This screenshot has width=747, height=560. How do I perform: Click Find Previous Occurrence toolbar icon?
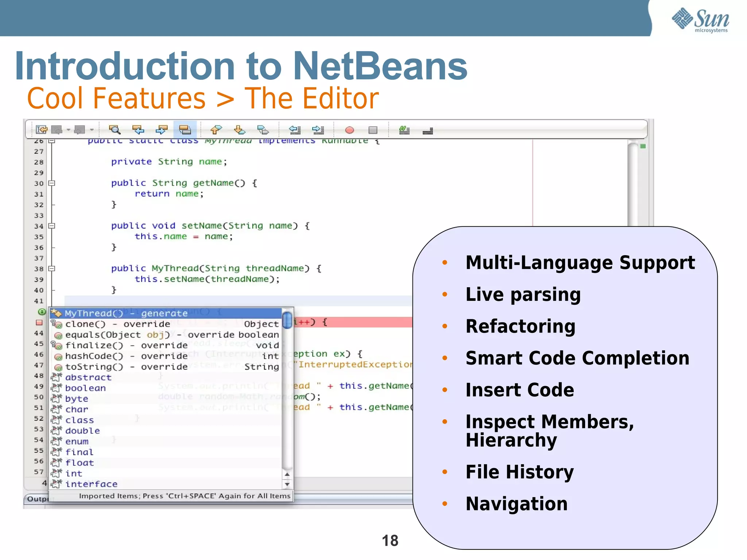[x=138, y=129]
